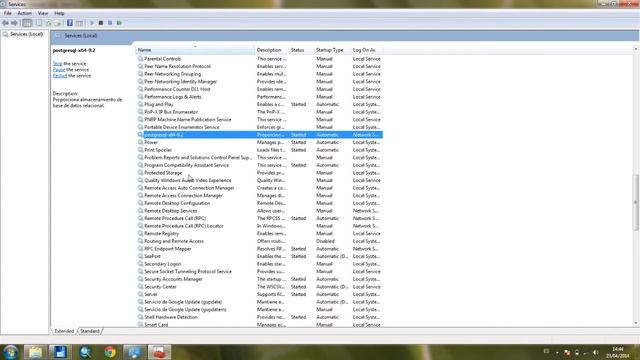Select the Peer Networking Identity Manager service

point(181,82)
